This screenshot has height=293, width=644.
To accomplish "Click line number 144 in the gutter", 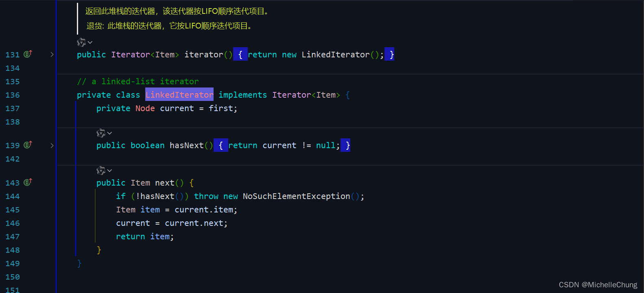I will coord(13,196).
